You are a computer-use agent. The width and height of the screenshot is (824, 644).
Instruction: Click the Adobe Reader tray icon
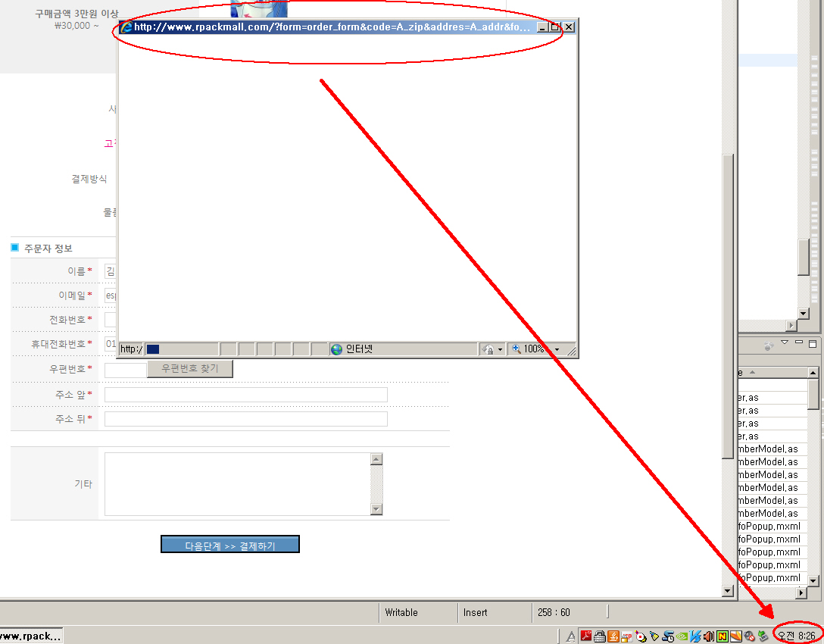pos(585,636)
